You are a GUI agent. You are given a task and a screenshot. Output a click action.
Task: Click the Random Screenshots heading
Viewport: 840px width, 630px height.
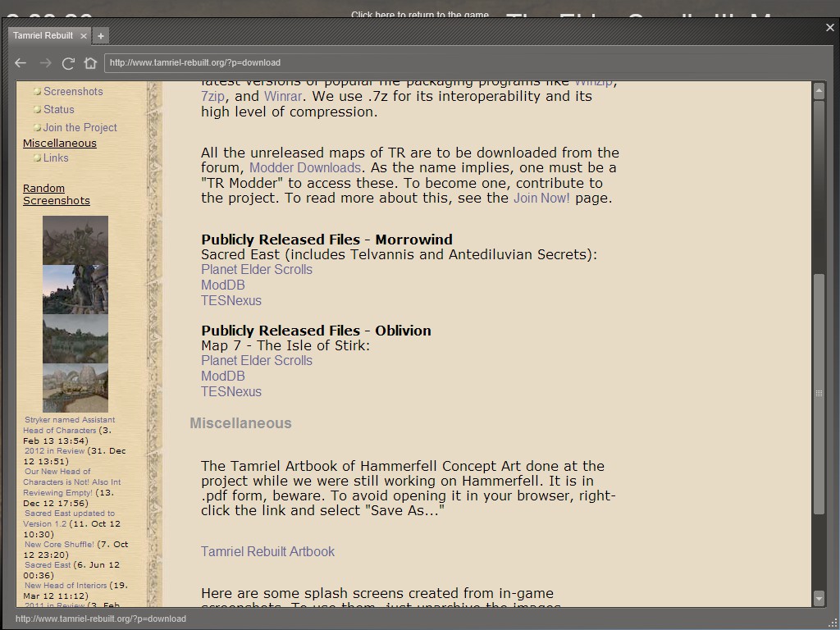pyautogui.click(x=57, y=194)
